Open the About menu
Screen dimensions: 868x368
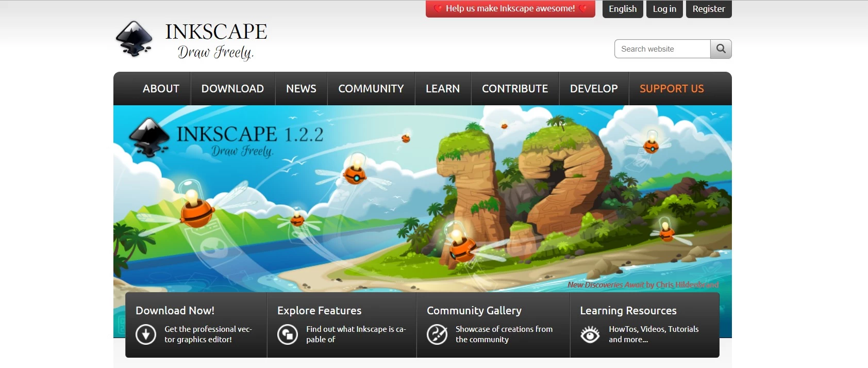coord(161,89)
